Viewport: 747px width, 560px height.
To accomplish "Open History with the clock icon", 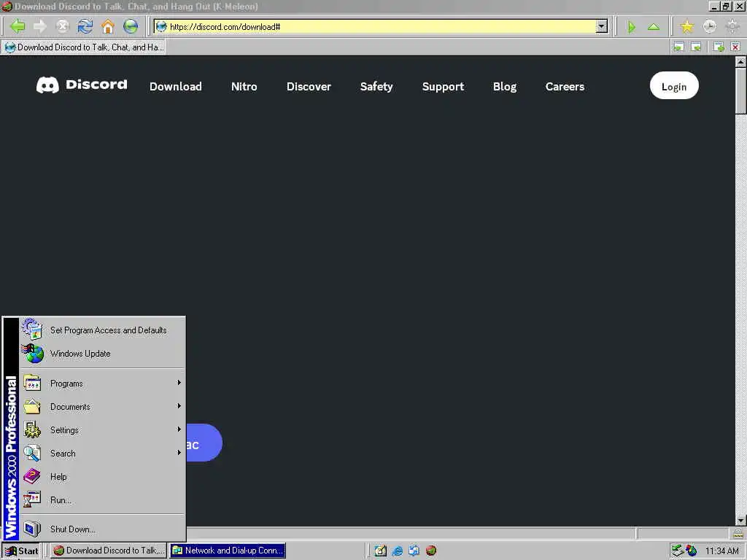I will tap(709, 26).
